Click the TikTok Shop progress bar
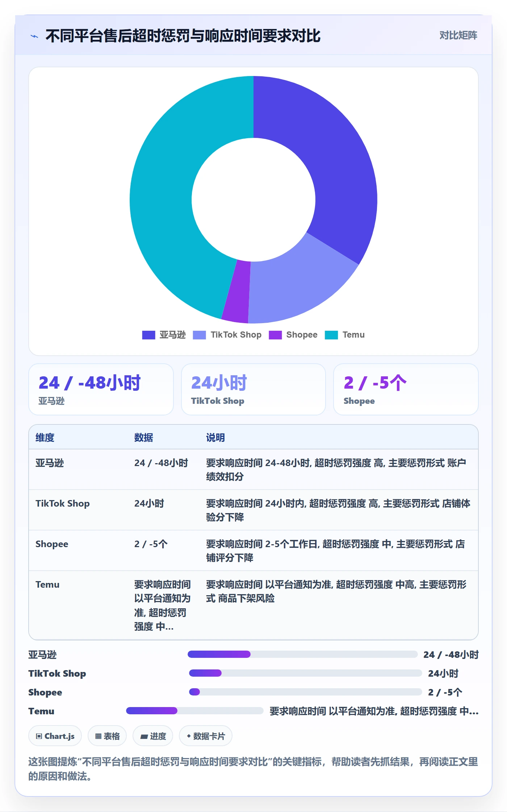Viewport: 507px width, 812px height. pos(305,673)
